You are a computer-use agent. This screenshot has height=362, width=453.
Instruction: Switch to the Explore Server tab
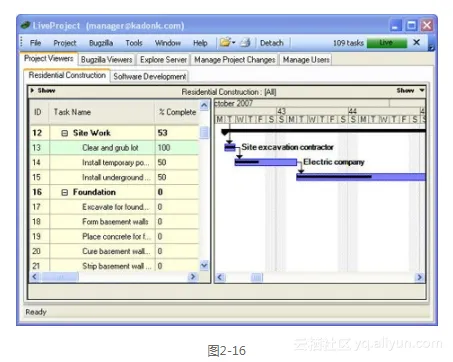pos(163,60)
